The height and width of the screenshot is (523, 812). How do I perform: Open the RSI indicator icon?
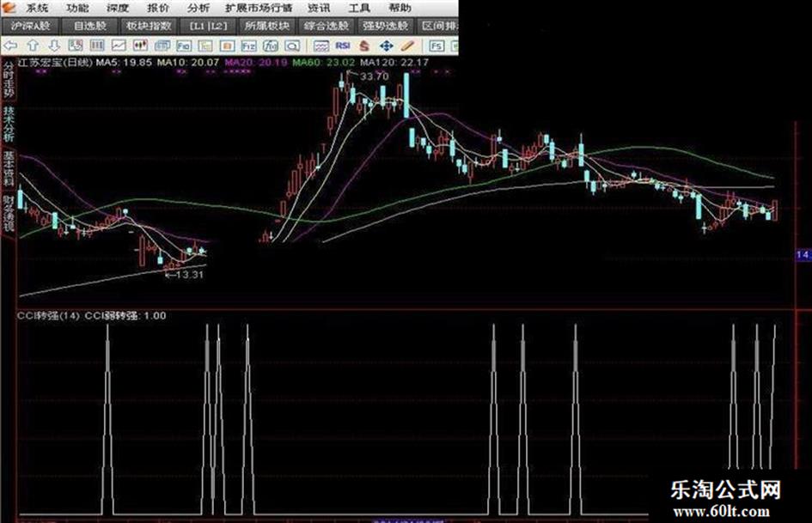point(342,46)
